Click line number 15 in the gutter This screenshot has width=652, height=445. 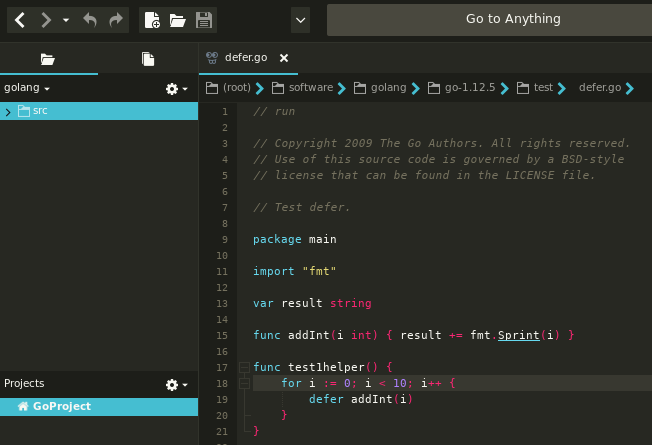(222, 336)
